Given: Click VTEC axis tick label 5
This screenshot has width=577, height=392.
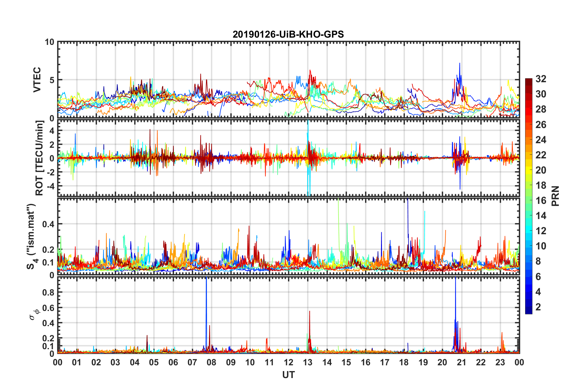Looking at the screenshot, I should coord(52,80).
